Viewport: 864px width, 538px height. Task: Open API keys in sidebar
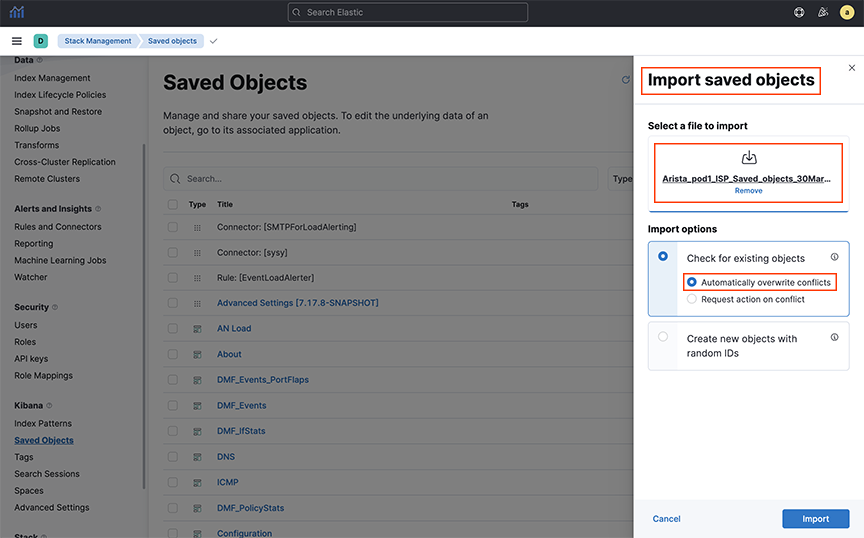click(x=31, y=358)
